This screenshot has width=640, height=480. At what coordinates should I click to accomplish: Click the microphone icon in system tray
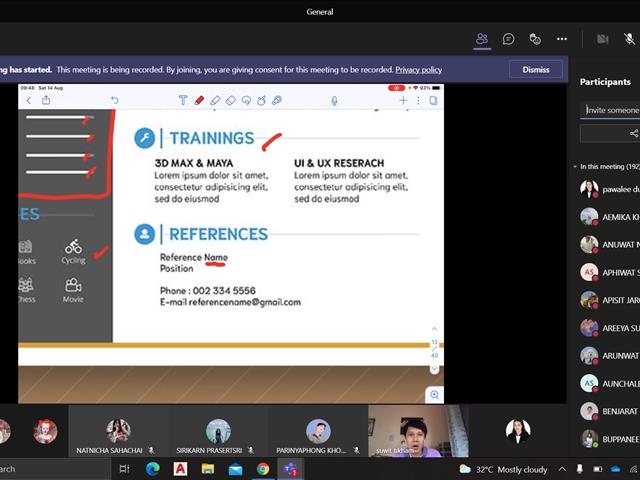[x=580, y=469]
